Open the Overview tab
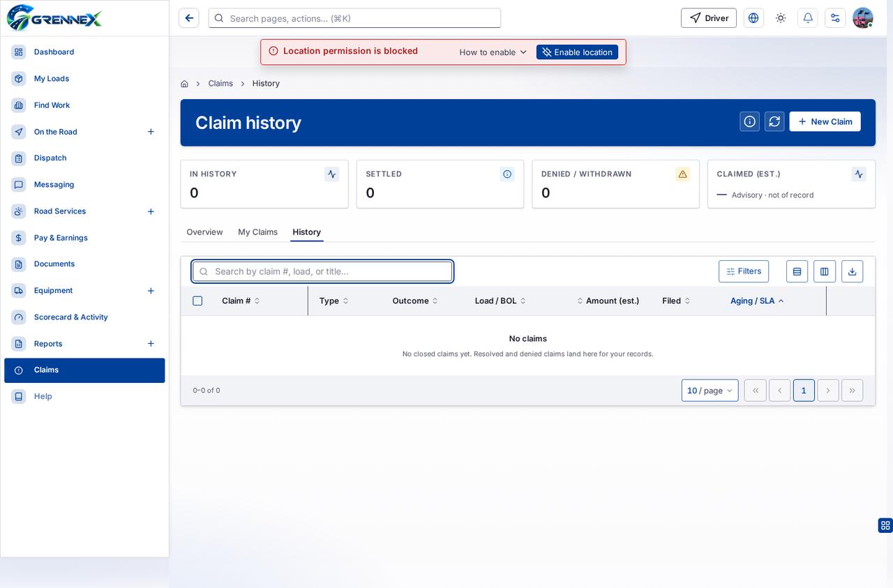This screenshot has width=893, height=588. point(204,232)
